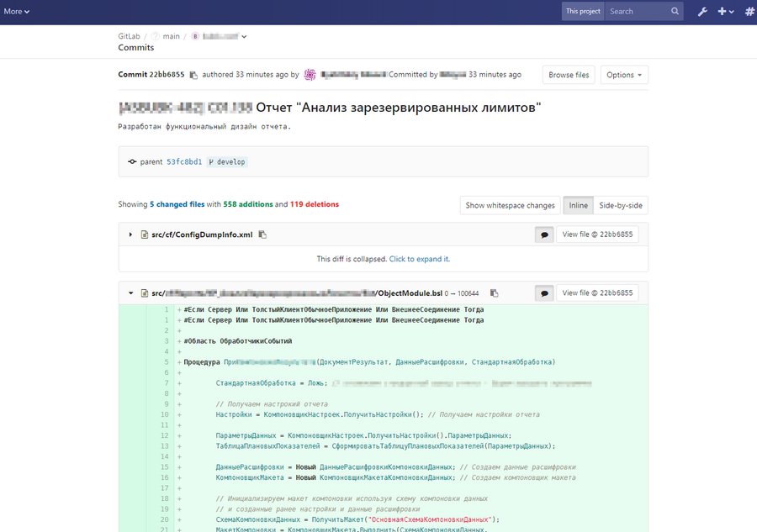Switch diff view to Side-by-side
757x532 pixels.
621,205
